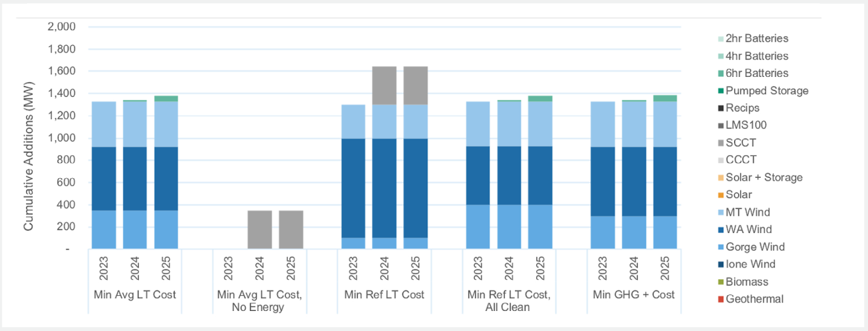Click the 600 y-axis value
868x331 pixels.
pyautogui.click(x=66, y=182)
